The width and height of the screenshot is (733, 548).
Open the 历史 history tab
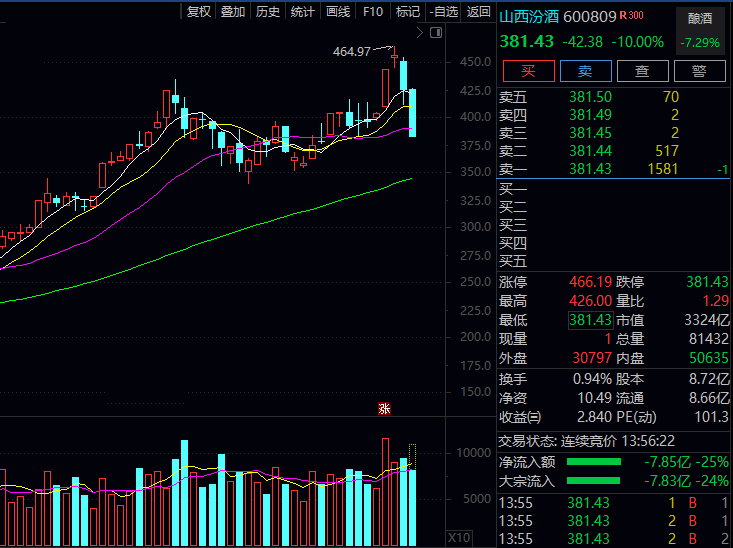268,12
